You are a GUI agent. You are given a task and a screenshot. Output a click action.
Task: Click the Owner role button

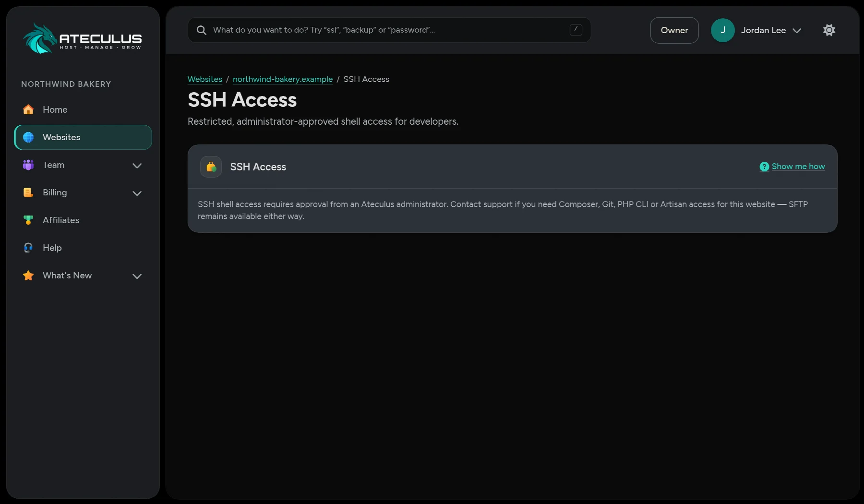pyautogui.click(x=674, y=30)
